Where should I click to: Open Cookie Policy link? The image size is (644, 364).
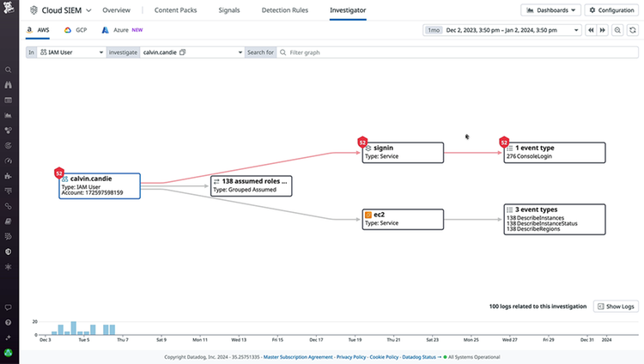click(x=384, y=357)
